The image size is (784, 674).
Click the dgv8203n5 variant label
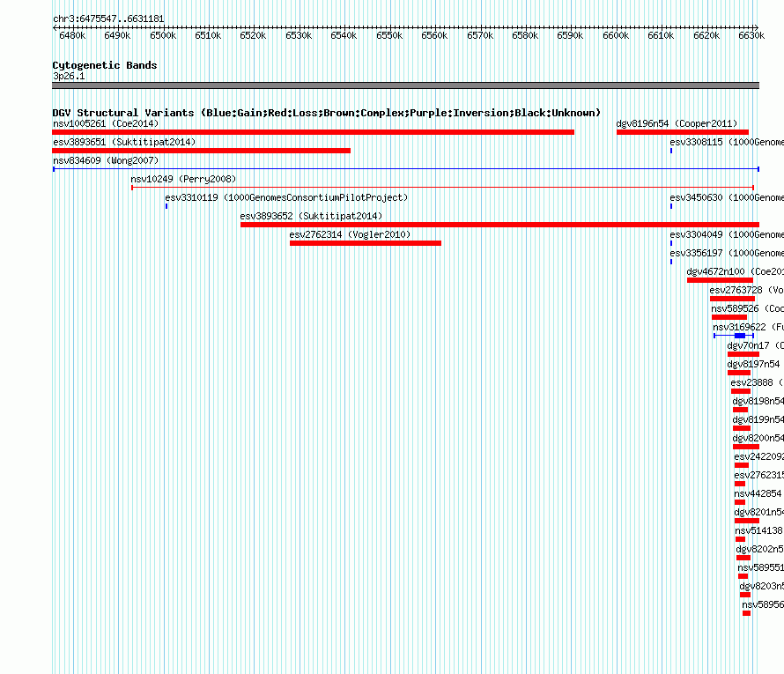[761, 586]
